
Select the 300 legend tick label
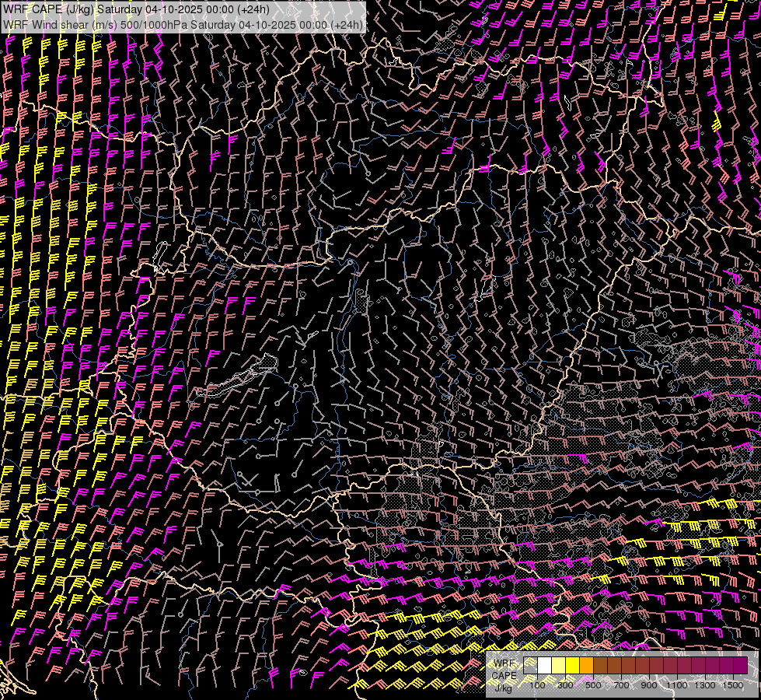coord(565,685)
